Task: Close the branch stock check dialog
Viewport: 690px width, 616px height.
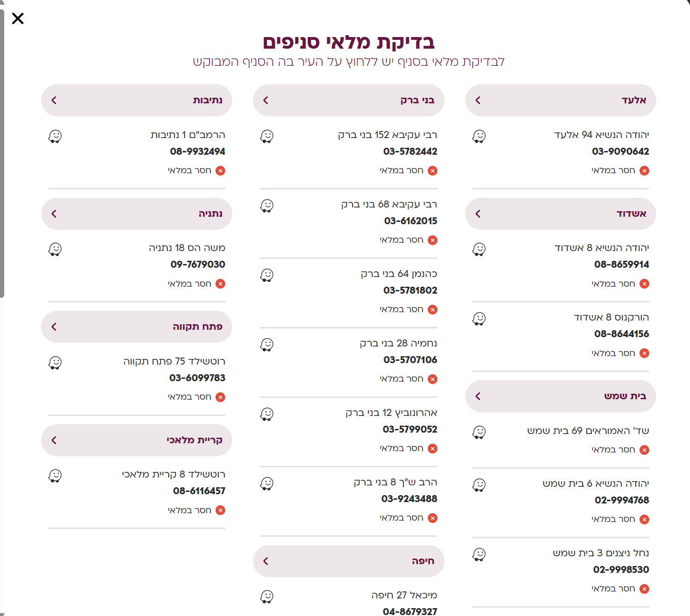Action: [x=18, y=19]
